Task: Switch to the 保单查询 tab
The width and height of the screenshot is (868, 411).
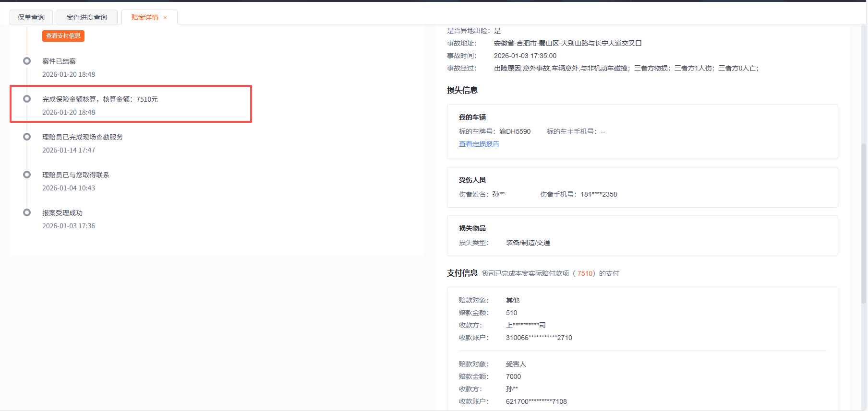Action: [31, 17]
